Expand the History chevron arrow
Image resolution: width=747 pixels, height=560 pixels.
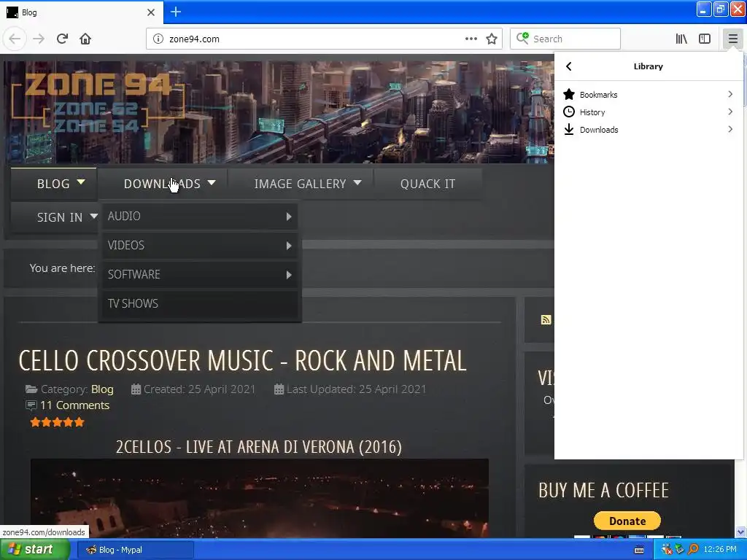pyautogui.click(x=729, y=112)
